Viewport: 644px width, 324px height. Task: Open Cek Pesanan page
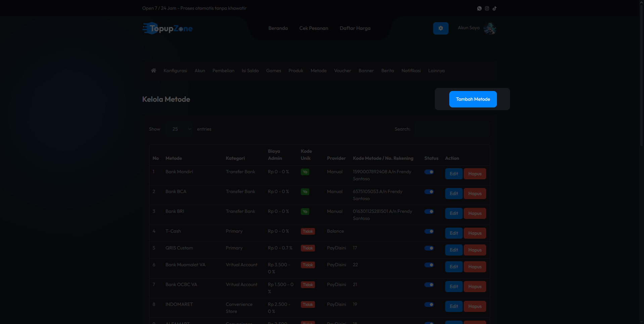(x=314, y=28)
